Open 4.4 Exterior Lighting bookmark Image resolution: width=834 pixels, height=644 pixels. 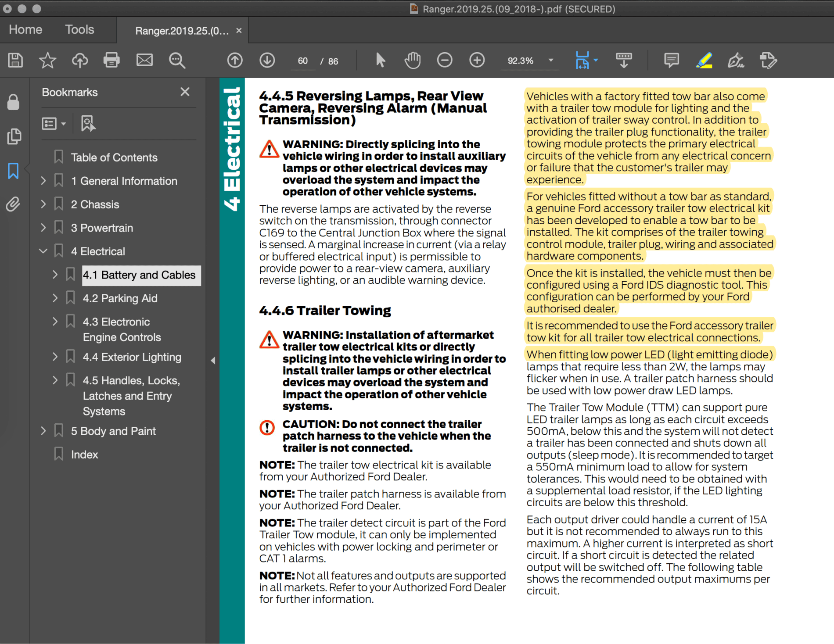tap(132, 357)
